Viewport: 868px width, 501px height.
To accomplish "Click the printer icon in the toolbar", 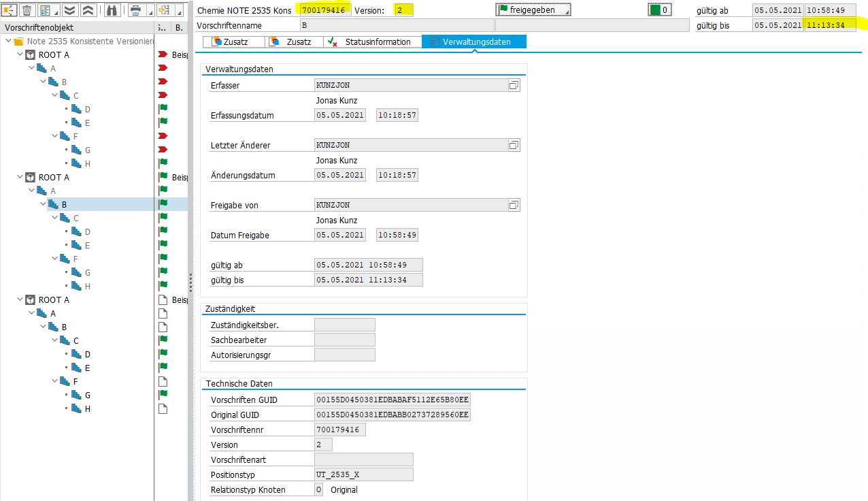I will pyautogui.click(x=135, y=10).
